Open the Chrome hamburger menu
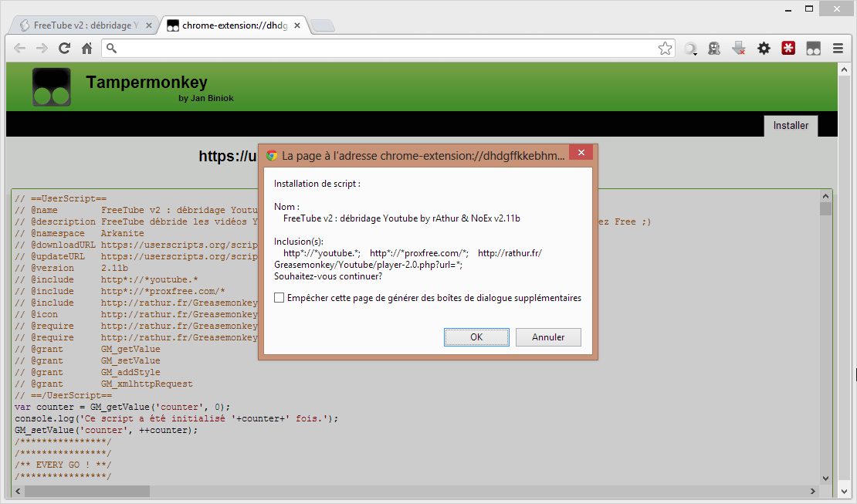The width and height of the screenshot is (857, 504). [838, 48]
